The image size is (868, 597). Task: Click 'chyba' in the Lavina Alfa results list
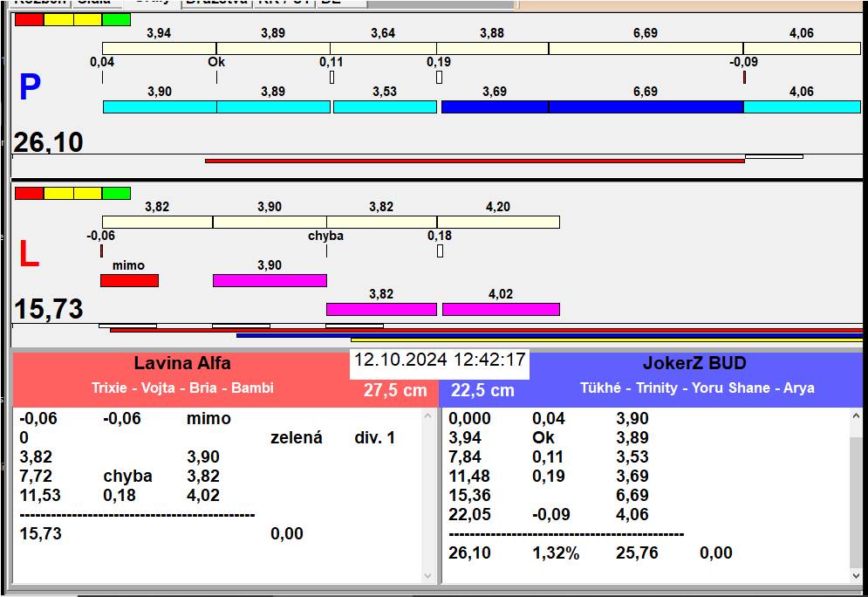(x=128, y=477)
